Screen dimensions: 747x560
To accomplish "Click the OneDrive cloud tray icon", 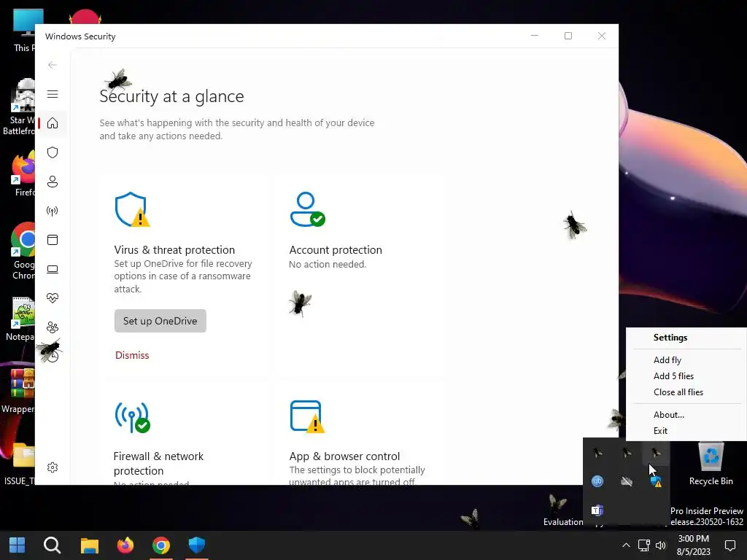I will 627,481.
